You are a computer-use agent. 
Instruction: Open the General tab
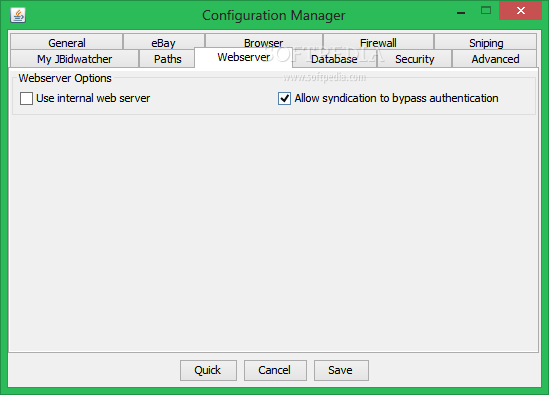tap(67, 42)
